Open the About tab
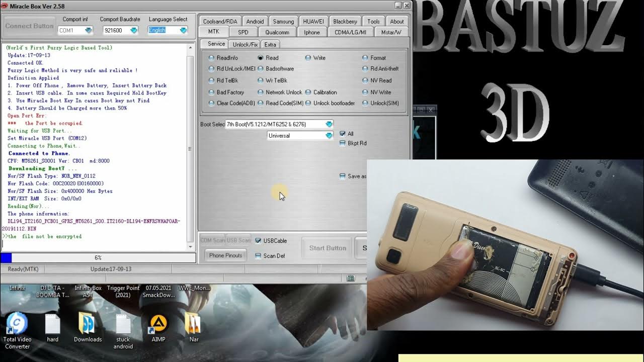This screenshot has width=644, height=362. pyautogui.click(x=397, y=21)
